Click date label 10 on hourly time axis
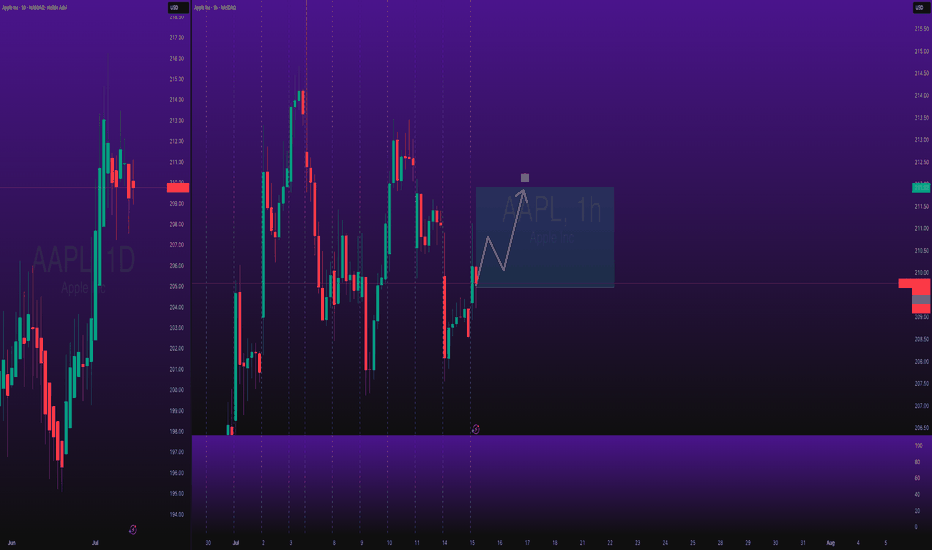Viewport: 932px width, 550px height. tap(389, 543)
